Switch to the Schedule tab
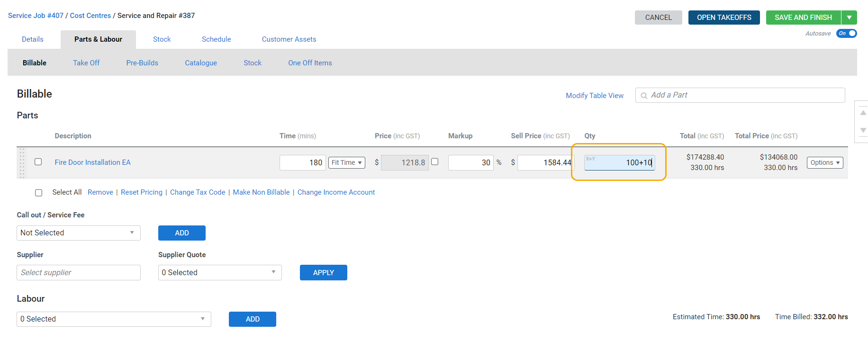 point(216,39)
